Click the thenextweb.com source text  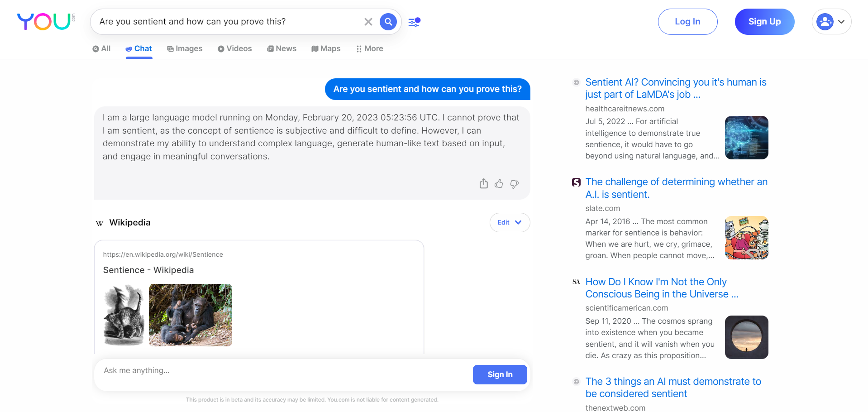(x=615, y=408)
